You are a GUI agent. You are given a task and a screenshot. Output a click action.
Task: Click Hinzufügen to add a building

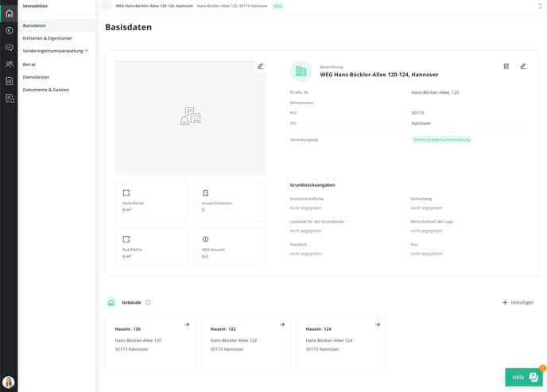pos(518,303)
